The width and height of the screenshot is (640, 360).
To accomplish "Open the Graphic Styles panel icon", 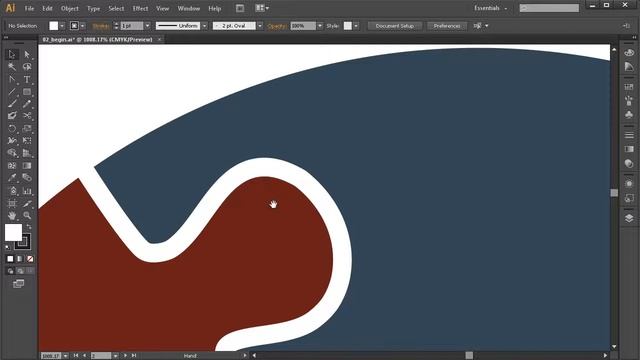I will click(x=629, y=198).
